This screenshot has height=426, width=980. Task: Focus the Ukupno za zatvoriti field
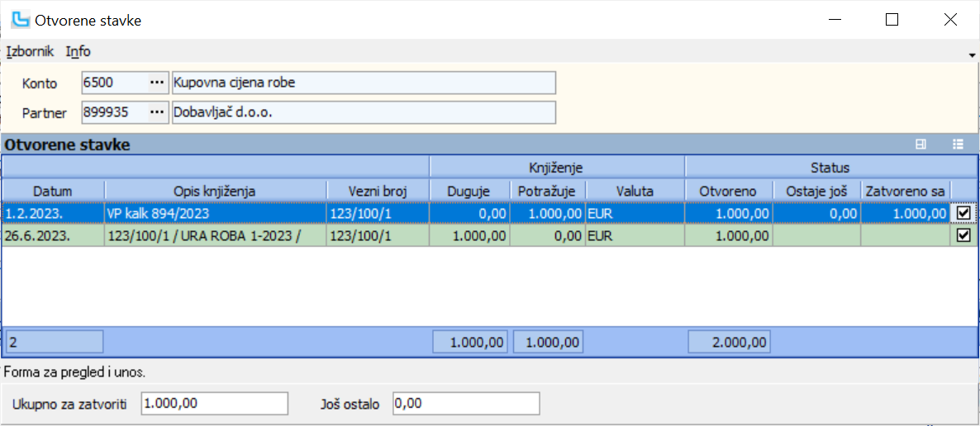pos(214,404)
